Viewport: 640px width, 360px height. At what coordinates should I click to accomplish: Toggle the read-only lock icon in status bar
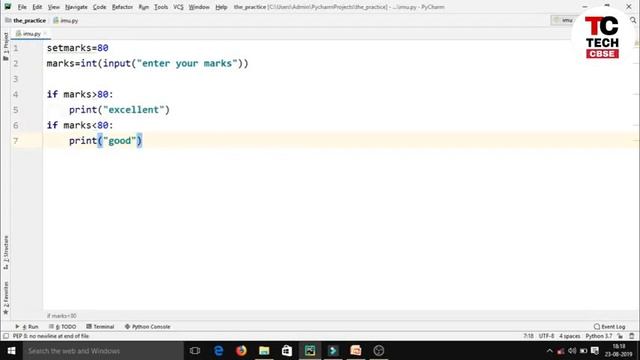[620, 336]
